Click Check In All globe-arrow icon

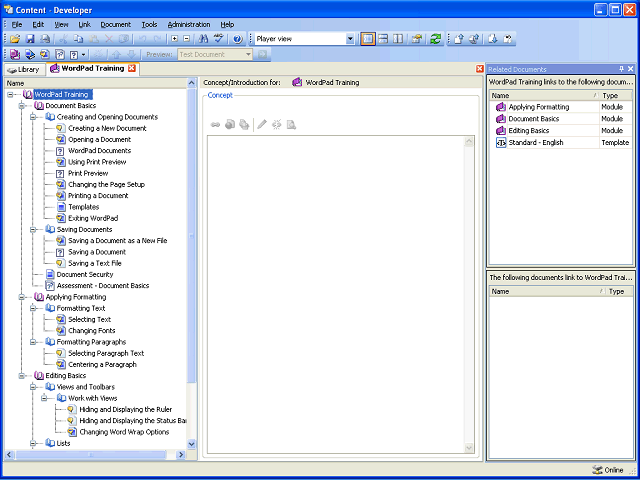(474, 39)
